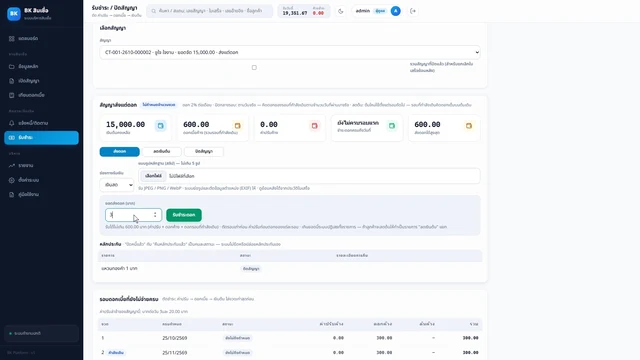
Task: Click the bell notification icon in the sidebar
Action: 11,123
